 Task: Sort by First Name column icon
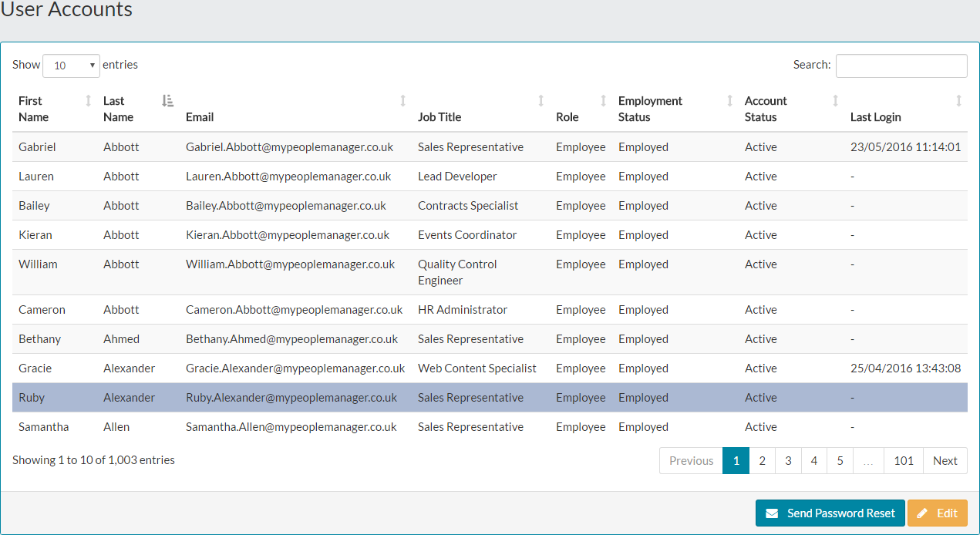88,101
